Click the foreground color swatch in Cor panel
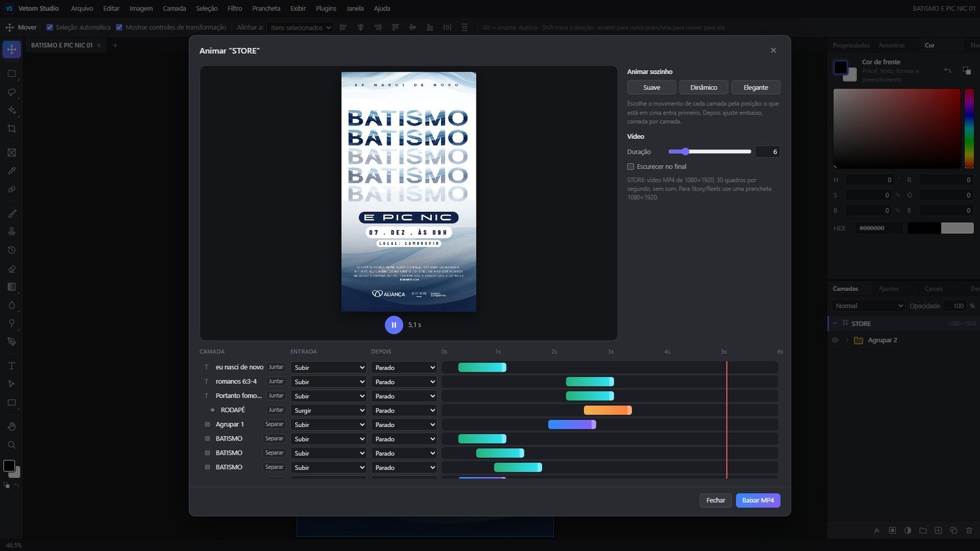The width and height of the screenshot is (980, 551). (840, 67)
